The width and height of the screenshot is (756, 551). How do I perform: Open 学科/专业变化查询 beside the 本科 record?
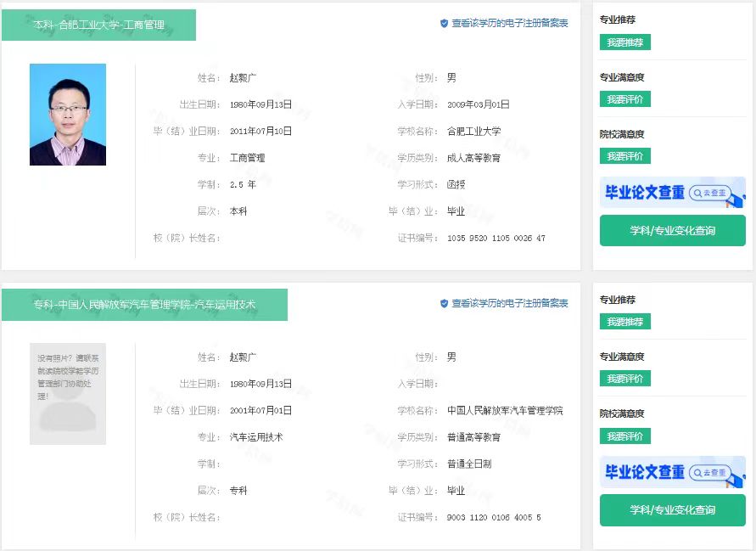click(x=672, y=231)
